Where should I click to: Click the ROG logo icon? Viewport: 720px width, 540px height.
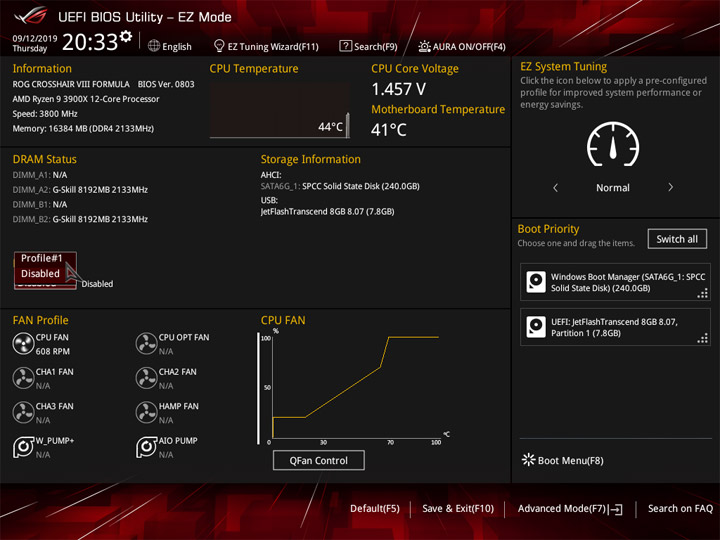(x=30, y=16)
